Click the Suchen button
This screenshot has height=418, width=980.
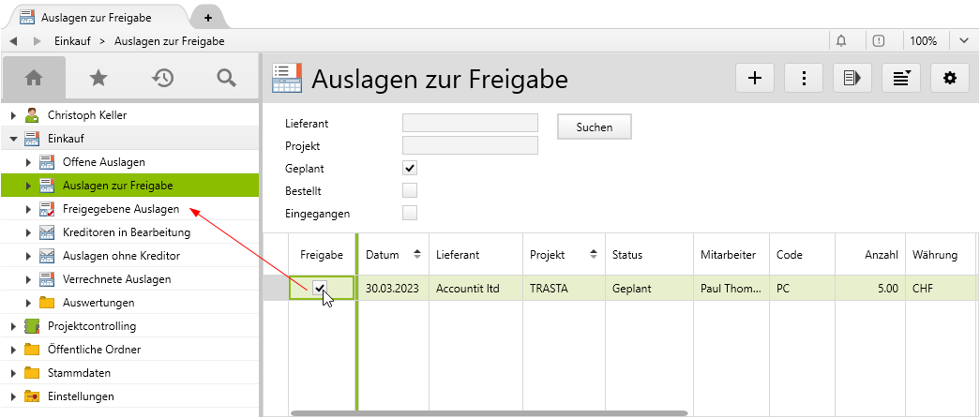[595, 127]
